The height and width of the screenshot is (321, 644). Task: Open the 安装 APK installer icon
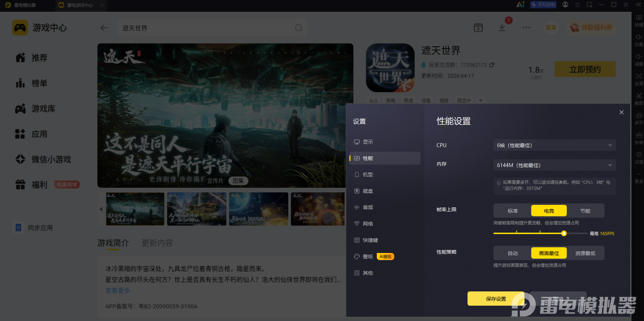(639, 138)
